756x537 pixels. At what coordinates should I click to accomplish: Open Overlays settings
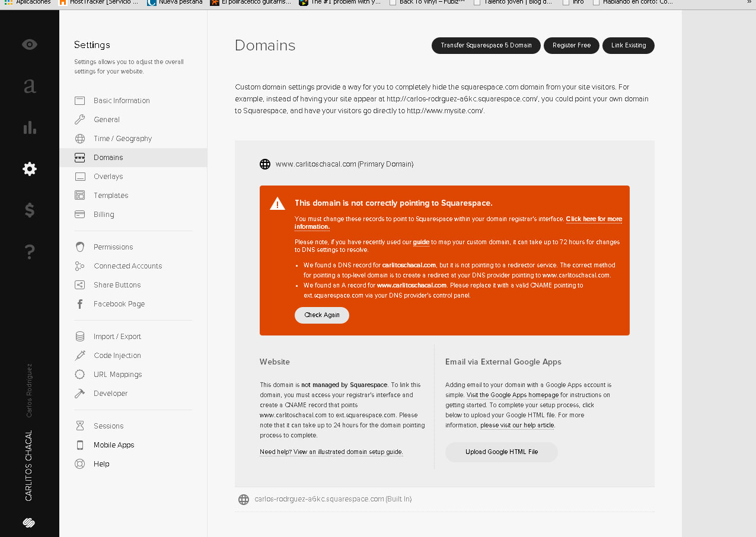[109, 177]
